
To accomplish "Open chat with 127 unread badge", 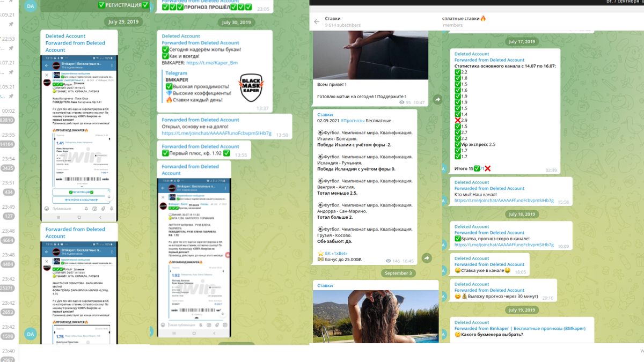I will tap(9, 216).
